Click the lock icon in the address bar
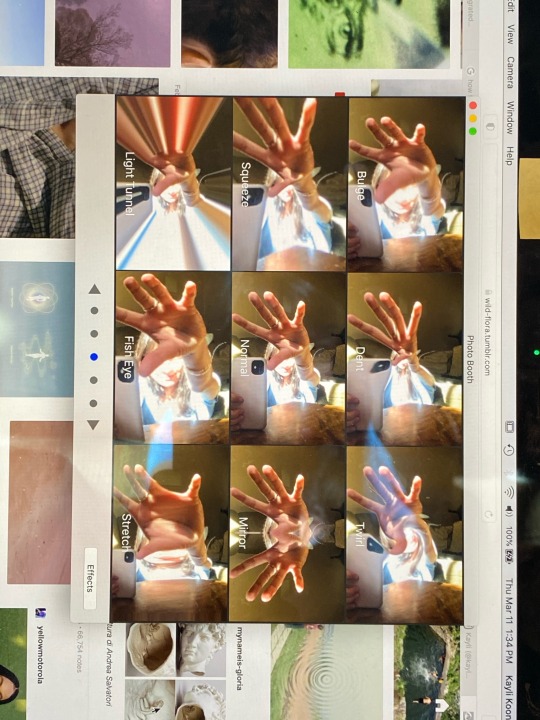 pyautogui.click(x=488, y=292)
